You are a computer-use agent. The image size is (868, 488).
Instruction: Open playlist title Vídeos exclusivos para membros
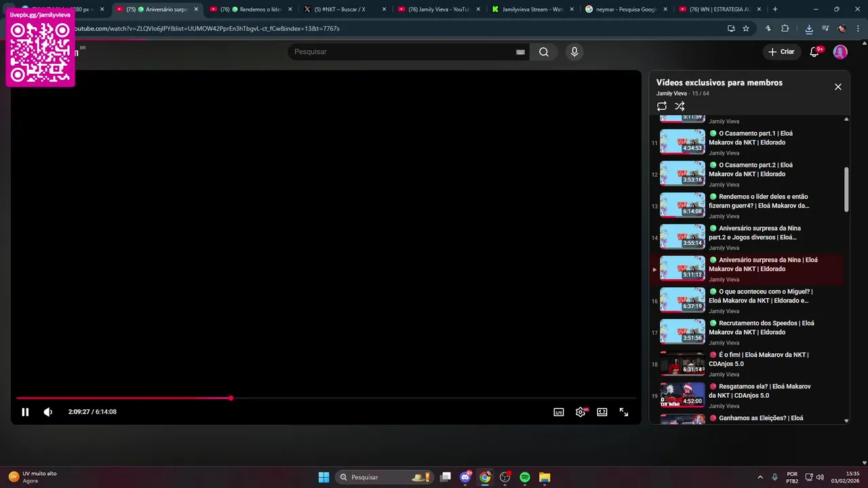719,82
